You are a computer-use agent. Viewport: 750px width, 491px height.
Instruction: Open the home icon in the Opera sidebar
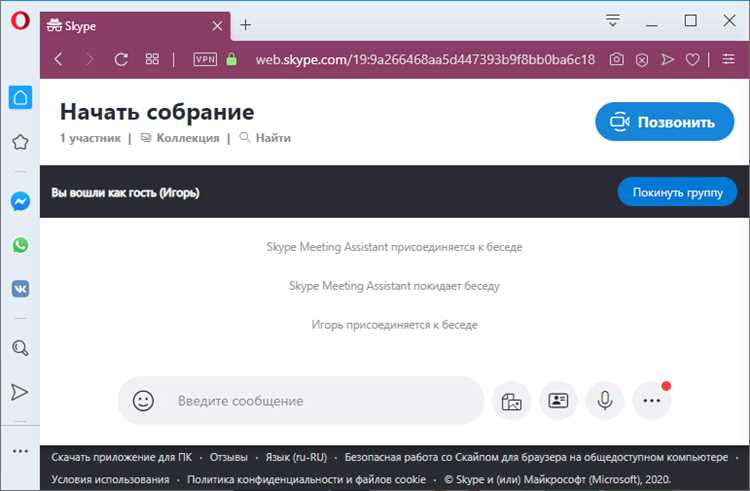click(21, 98)
